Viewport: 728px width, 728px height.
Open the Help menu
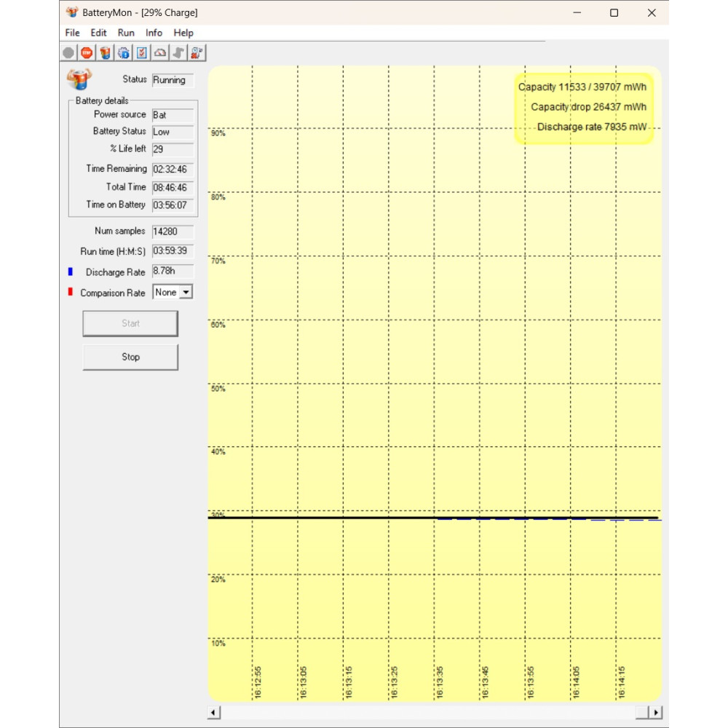point(183,33)
